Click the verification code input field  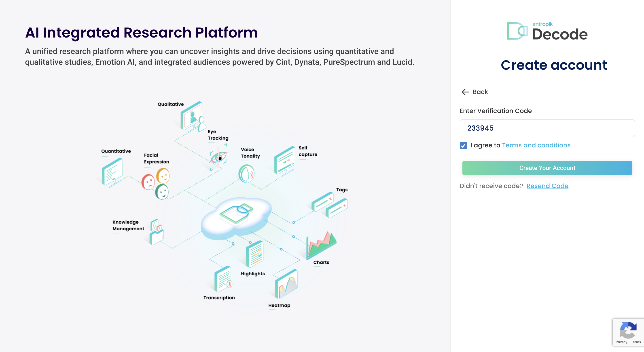547,128
